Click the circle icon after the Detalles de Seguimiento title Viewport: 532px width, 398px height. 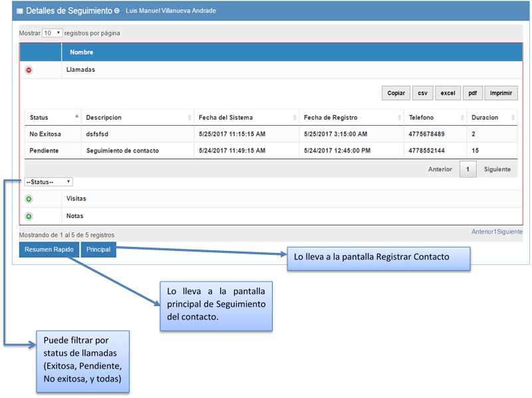tap(117, 11)
